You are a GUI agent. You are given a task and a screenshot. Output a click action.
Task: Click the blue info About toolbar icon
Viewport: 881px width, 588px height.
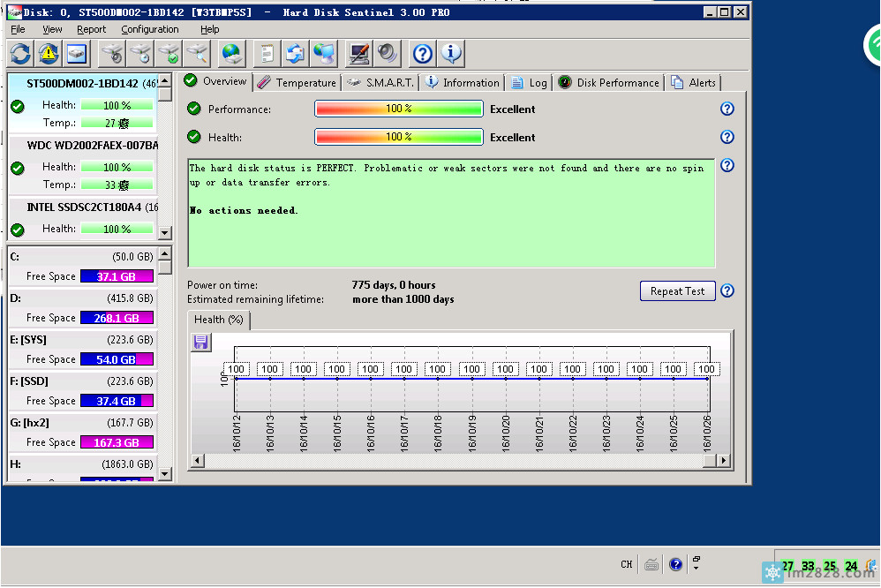(451, 54)
